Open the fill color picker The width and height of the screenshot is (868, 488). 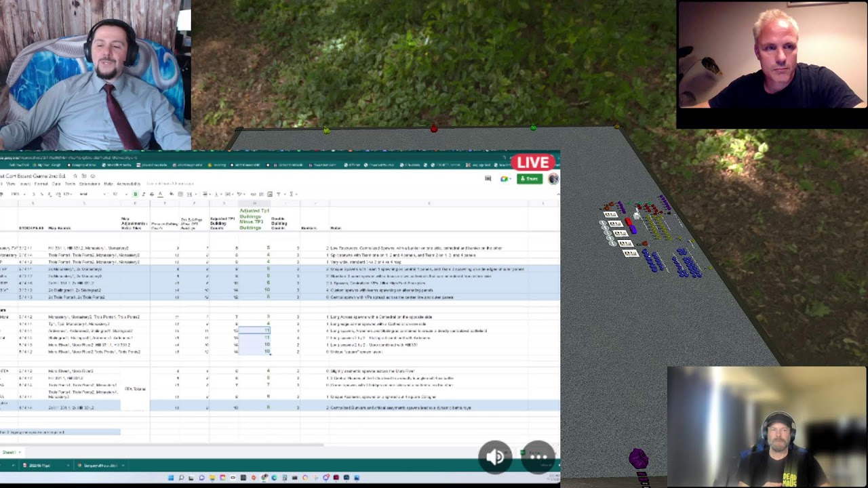[x=171, y=194]
